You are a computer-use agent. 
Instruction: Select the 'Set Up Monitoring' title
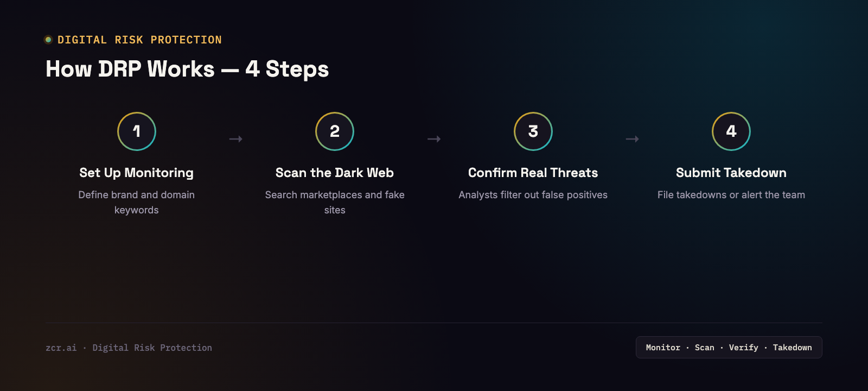pyautogui.click(x=137, y=173)
